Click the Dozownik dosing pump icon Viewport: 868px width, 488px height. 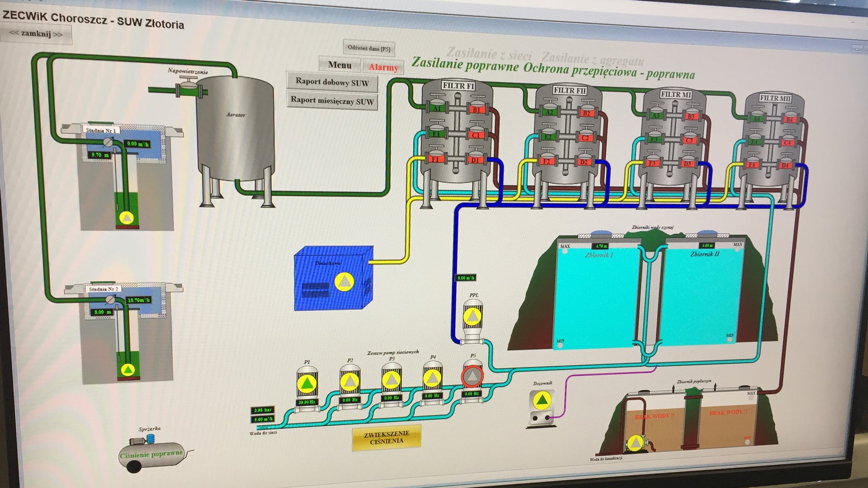tap(542, 401)
